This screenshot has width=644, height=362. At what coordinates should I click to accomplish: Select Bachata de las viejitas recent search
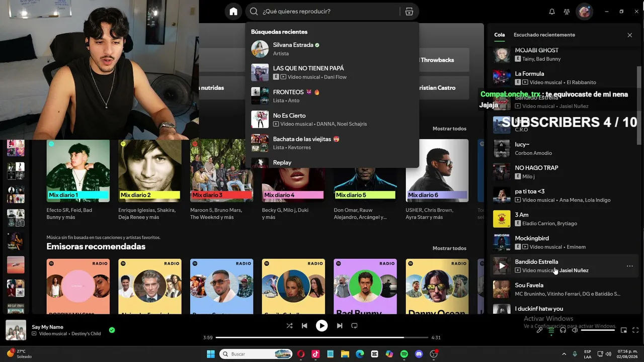(332, 143)
